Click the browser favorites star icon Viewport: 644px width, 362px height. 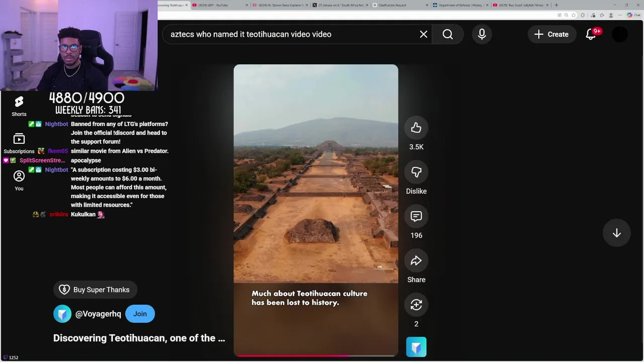574,15
